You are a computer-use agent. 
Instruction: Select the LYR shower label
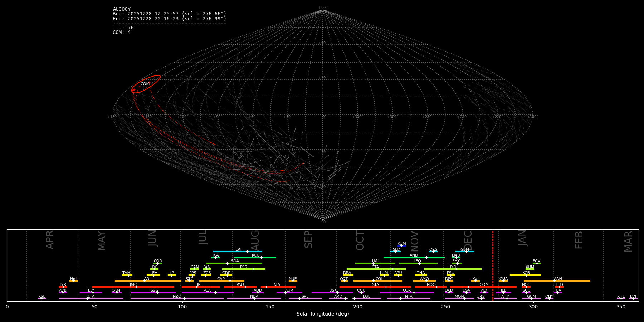coord(63,285)
